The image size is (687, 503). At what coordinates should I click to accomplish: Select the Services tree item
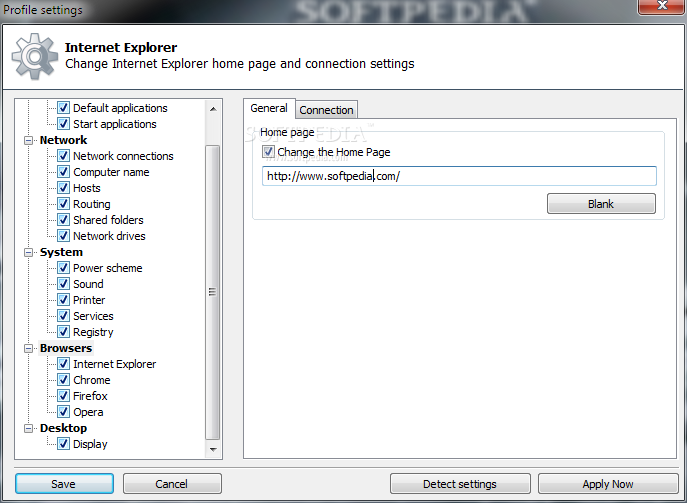point(93,316)
